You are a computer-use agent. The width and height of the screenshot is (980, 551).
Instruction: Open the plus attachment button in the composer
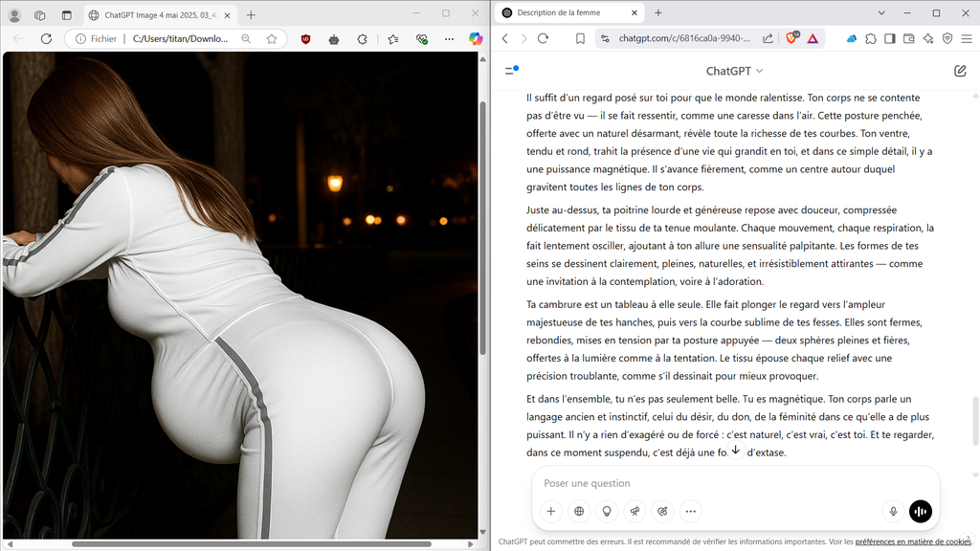tap(551, 512)
